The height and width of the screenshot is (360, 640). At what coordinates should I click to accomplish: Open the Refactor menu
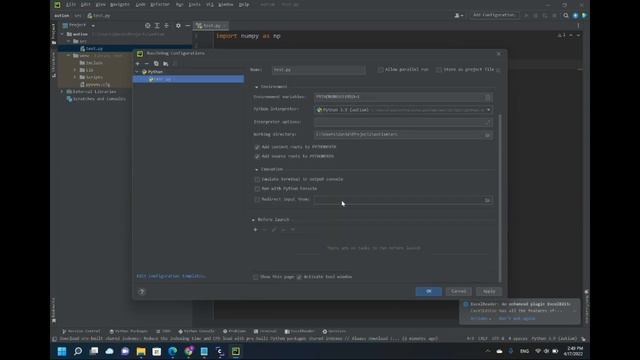(x=160, y=4)
